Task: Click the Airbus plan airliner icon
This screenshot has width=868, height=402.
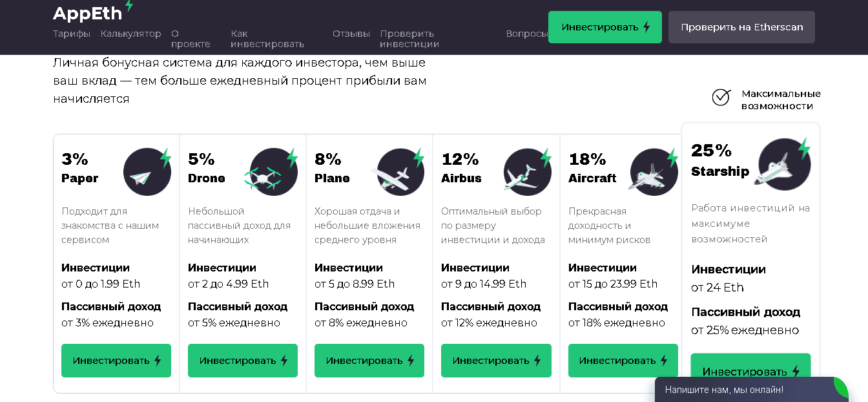Action: 526,173
